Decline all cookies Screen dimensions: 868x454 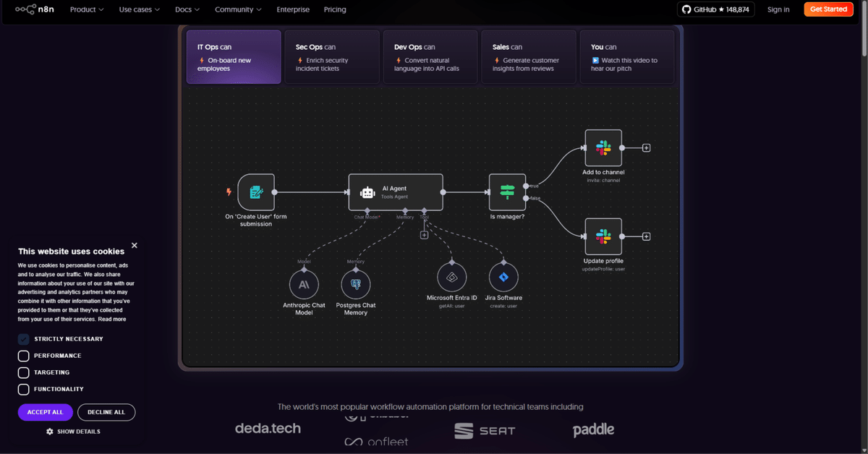106,412
